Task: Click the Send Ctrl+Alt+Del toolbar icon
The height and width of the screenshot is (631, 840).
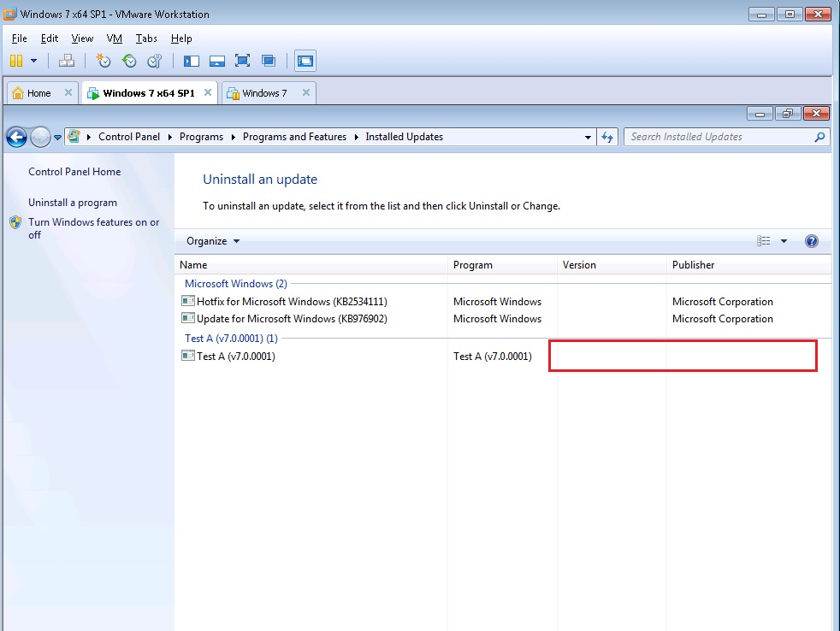Action: 67,61
